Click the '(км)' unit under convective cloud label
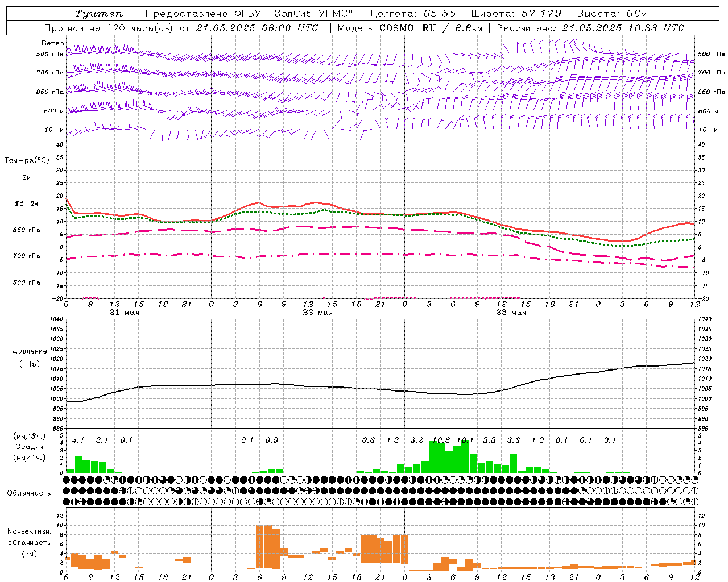This screenshot has width=728, height=582. (x=29, y=554)
